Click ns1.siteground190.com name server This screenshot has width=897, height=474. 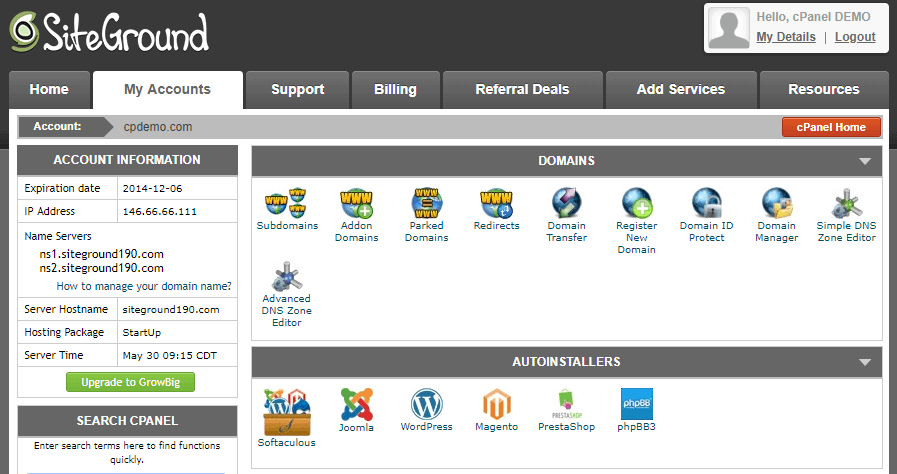click(x=101, y=254)
